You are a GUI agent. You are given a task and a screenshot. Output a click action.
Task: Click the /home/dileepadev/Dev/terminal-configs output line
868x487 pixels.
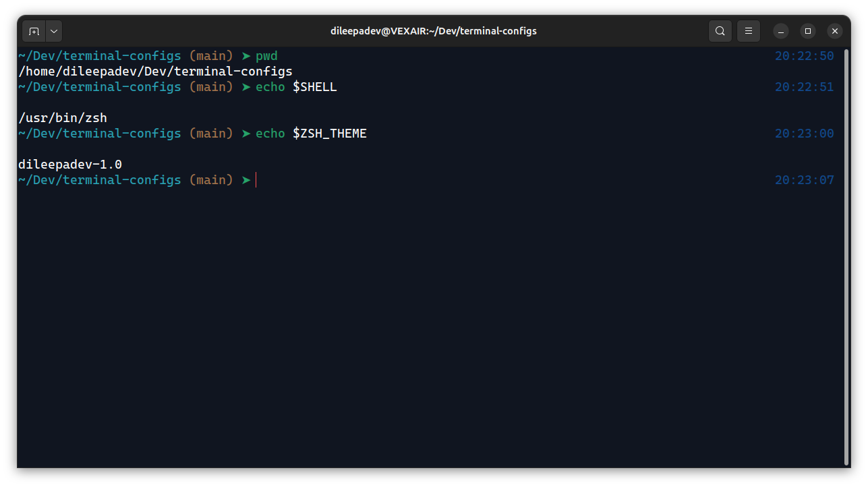[156, 71]
